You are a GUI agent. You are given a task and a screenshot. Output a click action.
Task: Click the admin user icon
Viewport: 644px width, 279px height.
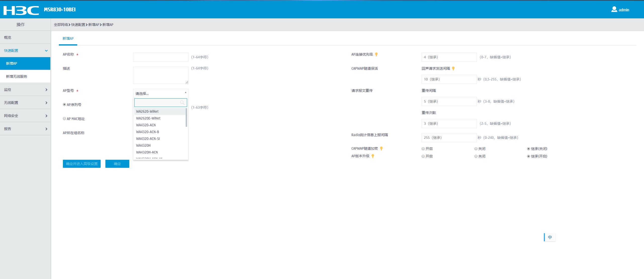tap(614, 10)
